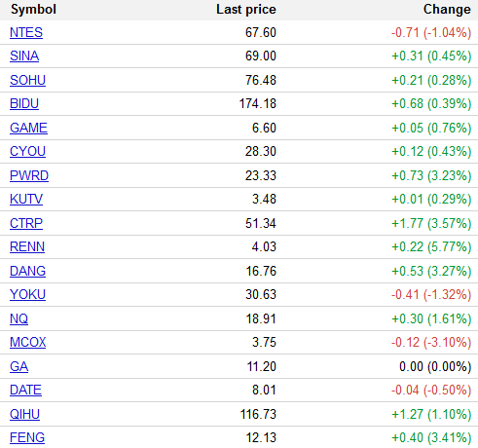Follow the RENN stock link
478x448 pixels.
point(27,246)
